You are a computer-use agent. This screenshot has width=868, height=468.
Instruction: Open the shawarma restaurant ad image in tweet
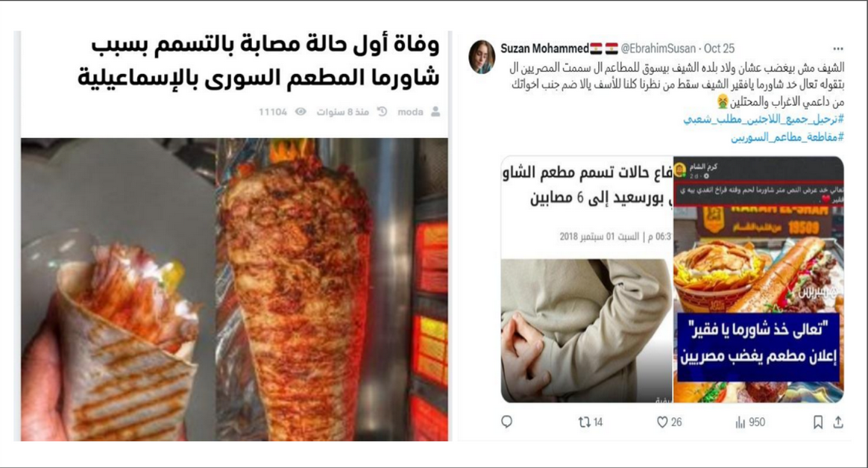click(758, 279)
